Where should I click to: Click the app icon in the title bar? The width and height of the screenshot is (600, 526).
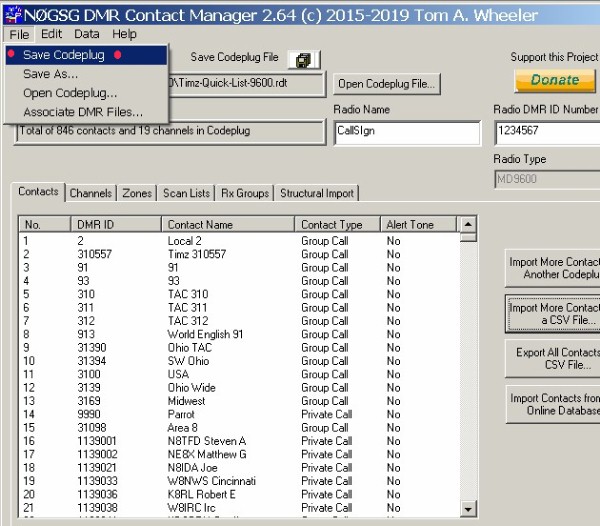[12, 15]
